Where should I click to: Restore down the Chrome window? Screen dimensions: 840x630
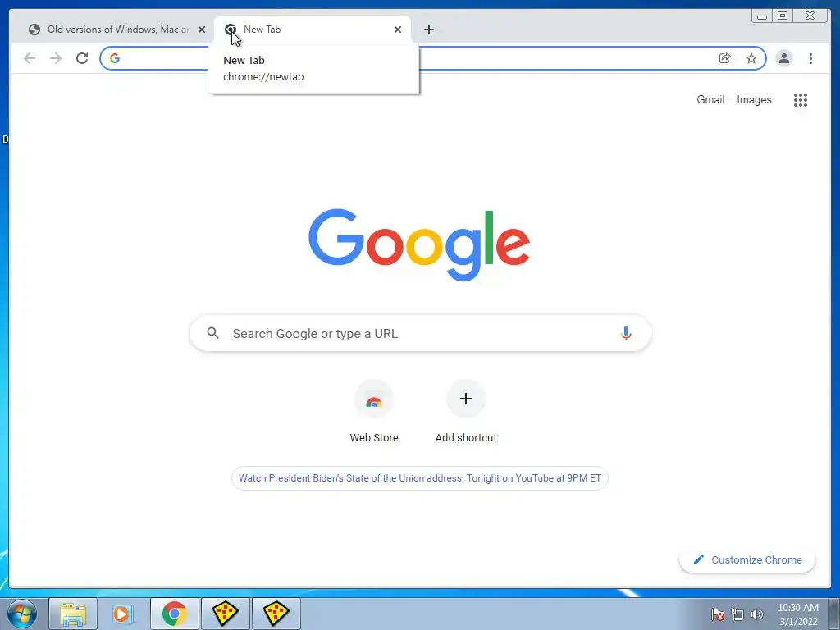tap(783, 16)
